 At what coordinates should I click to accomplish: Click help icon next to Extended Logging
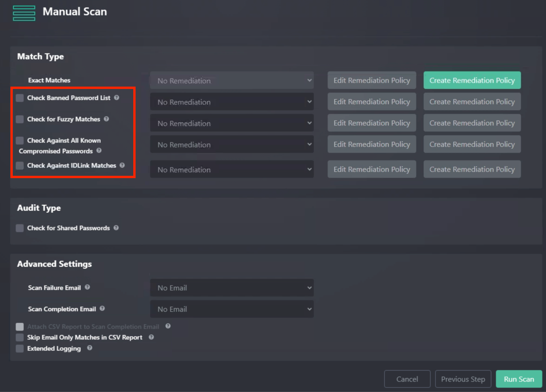click(x=90, y=348)
